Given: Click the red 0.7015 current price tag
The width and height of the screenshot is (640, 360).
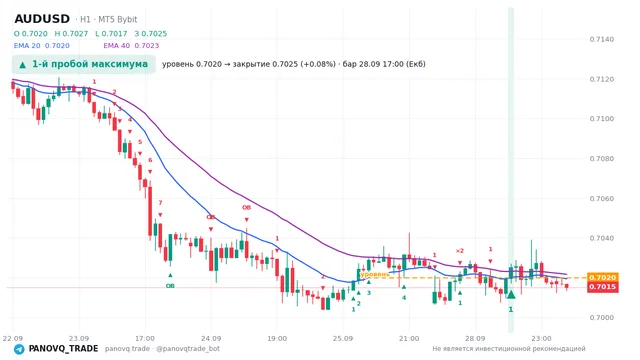Looking at the screenshot, I should 602,287.
